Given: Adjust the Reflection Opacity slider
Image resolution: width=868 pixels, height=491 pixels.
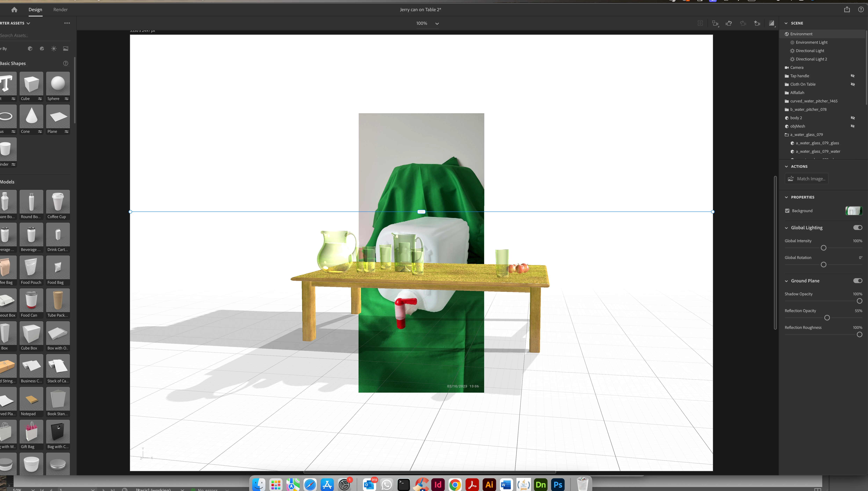Looking at the screenshot, I should coord(827,318).
